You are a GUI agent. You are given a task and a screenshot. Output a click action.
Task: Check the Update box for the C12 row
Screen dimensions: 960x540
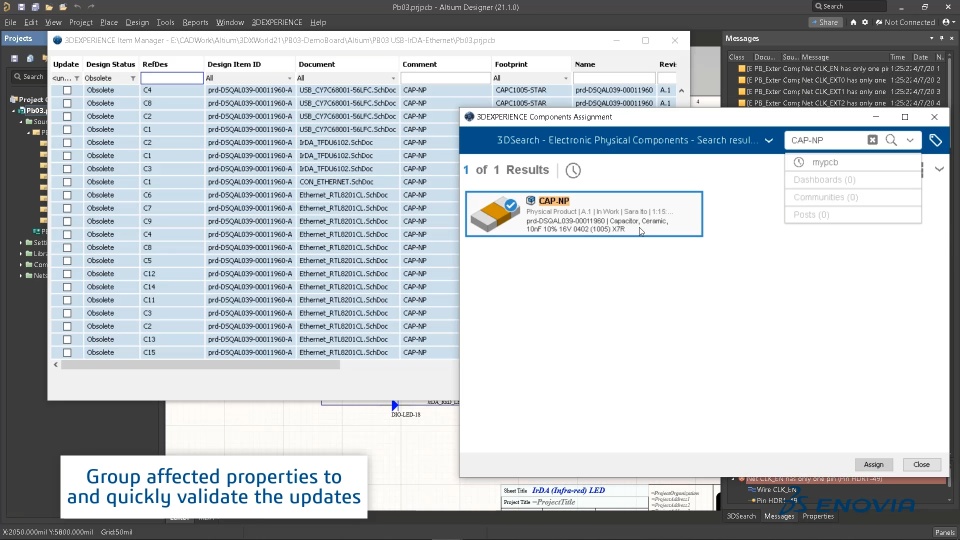coord(67,274)
